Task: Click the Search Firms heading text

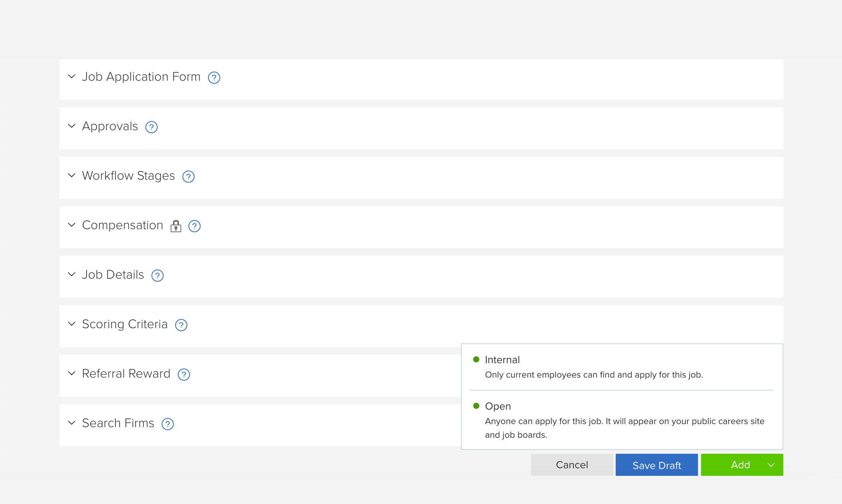Action: [118, 423]
